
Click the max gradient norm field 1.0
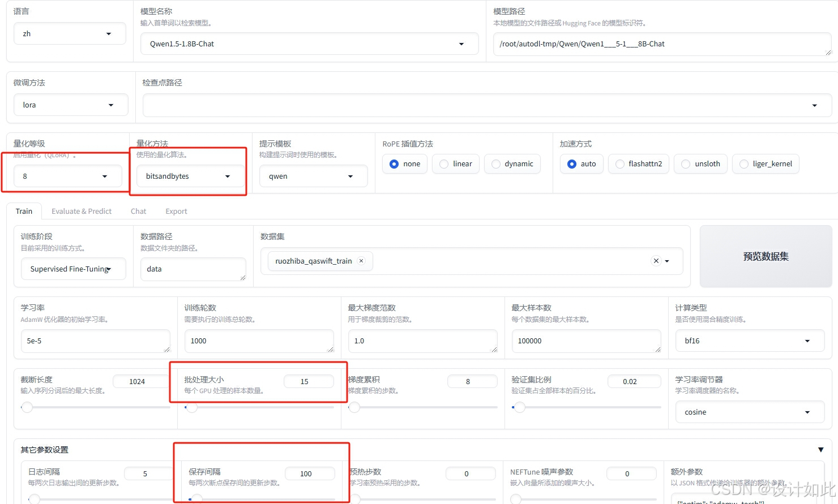pos(422,341)
